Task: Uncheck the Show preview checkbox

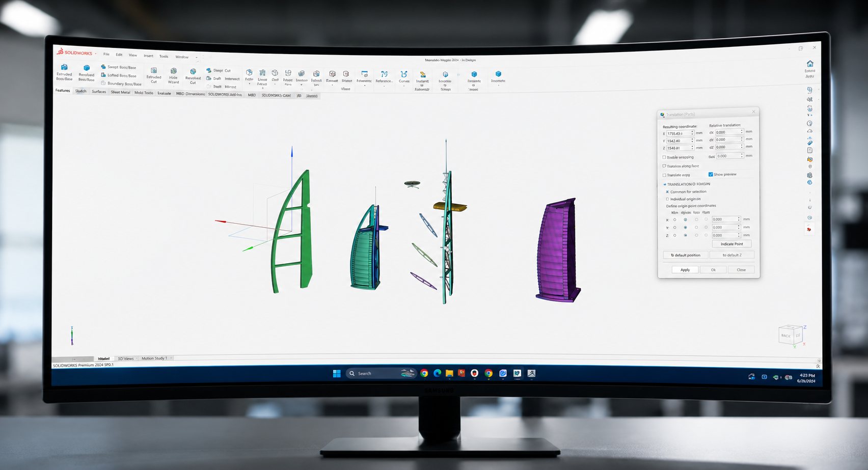Action: pyautogui.click(x=711, y=174)
